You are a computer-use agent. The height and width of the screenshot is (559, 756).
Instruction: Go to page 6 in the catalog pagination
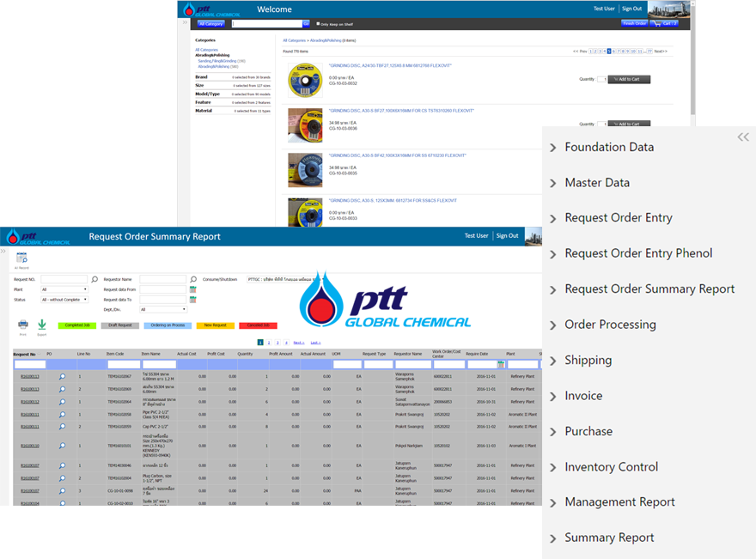tap(613, 51)
